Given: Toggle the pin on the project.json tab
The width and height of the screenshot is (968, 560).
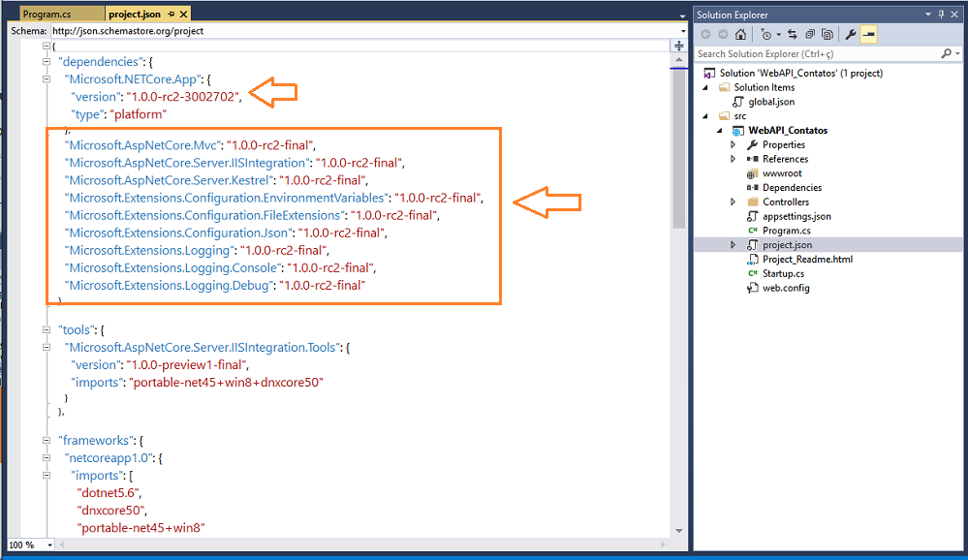Looking at the screenshot, I should [x=171, y=14].
